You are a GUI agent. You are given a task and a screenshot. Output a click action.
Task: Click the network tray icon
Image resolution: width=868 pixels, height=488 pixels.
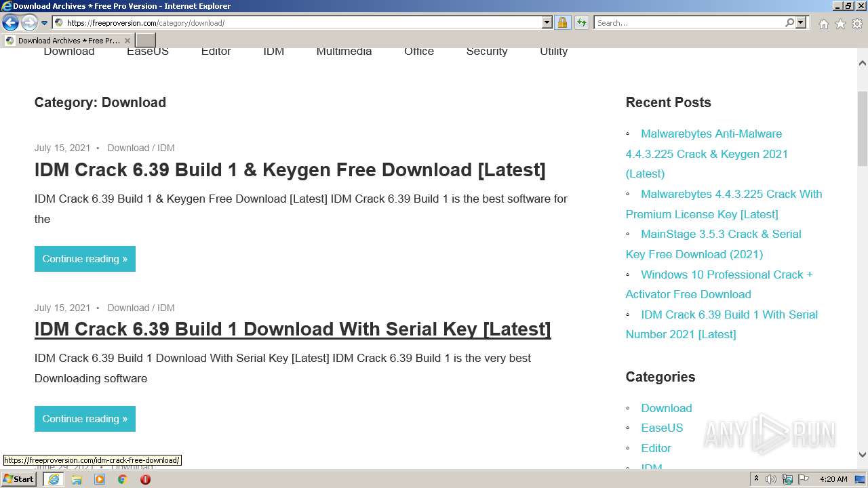click(787, 479)
